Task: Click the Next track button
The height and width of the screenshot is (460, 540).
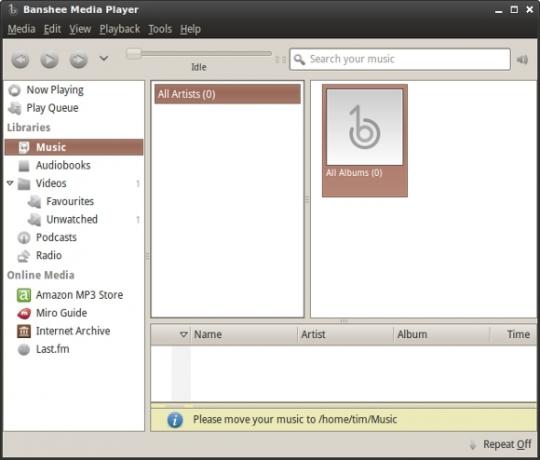Action: coord(79,60)
